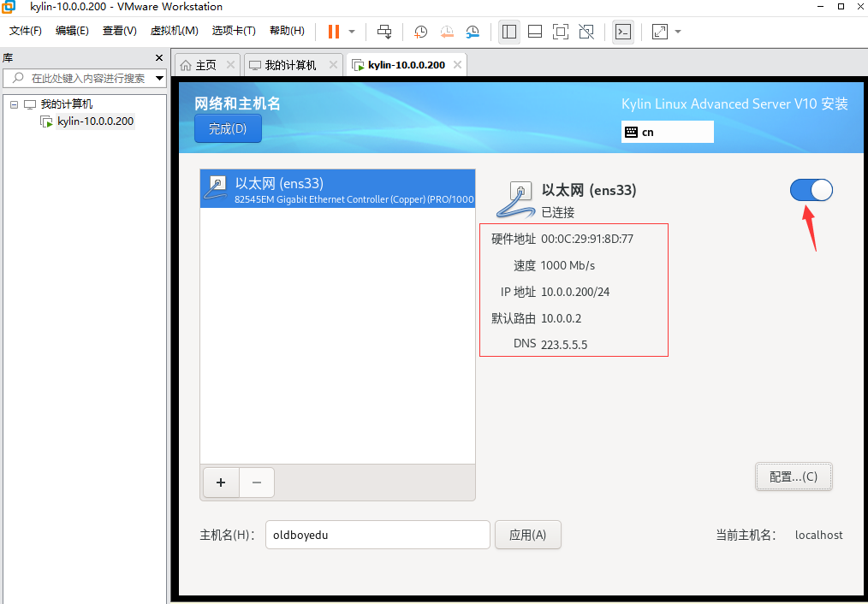Close the library panel with X
The height and width of the screenshot is (604, 868).
click(x=159, y=58)
